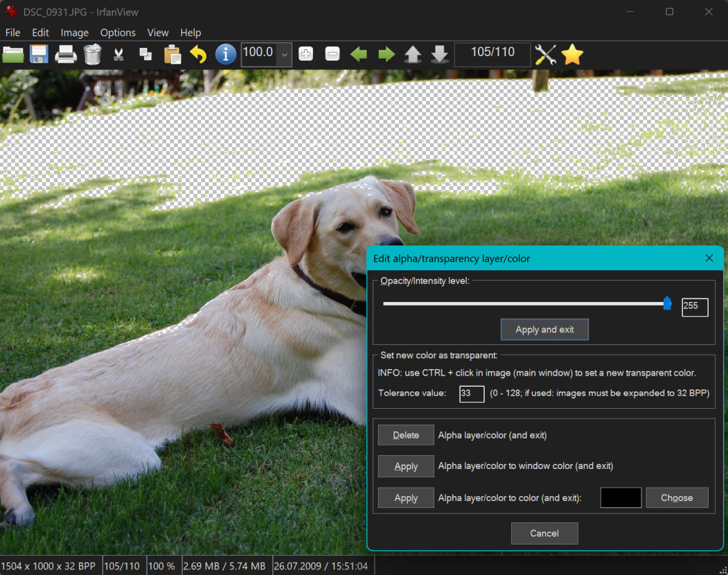Open the Image menu
Screen dimensions: 728x575
[74, 33]
